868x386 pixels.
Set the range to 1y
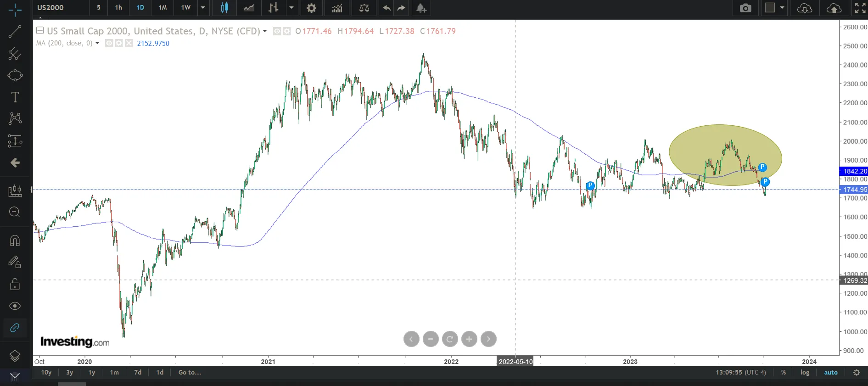92,372
